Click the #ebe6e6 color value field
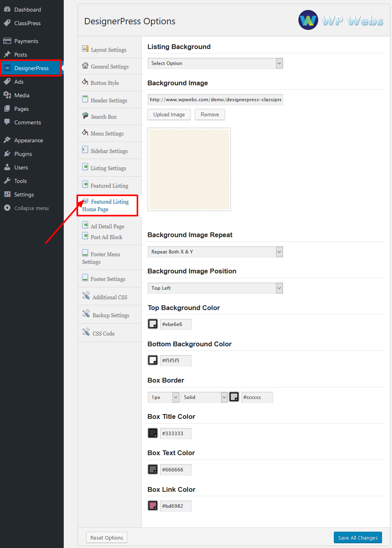The width and height of the screenshot is (392, 548). point(176,324)
